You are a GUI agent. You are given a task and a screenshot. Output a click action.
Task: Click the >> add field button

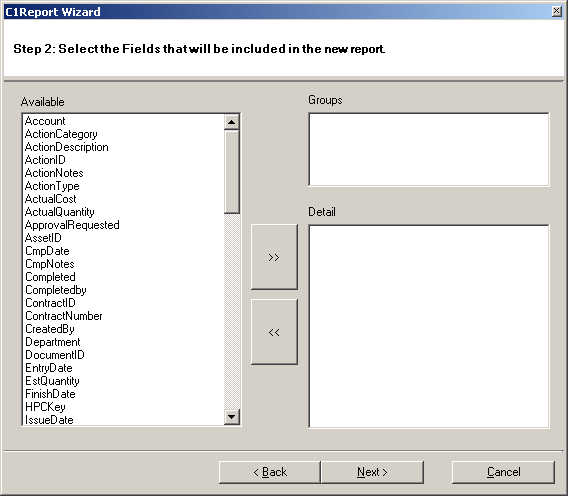[x=274, y=257]
